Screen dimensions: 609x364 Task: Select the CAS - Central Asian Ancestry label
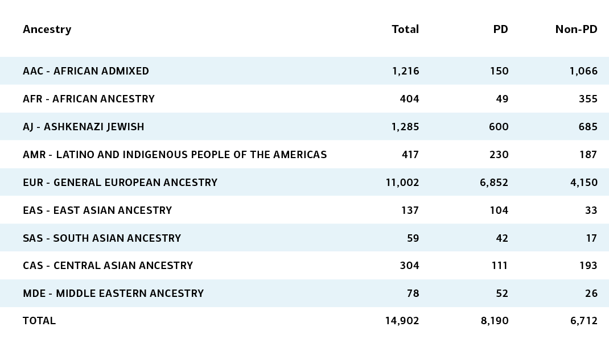(x=108, y=266)
